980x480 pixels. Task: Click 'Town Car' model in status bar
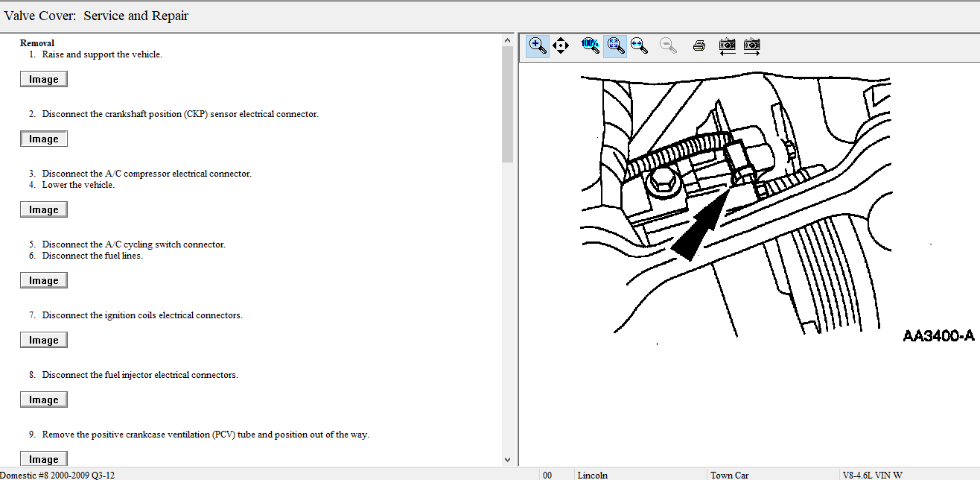730,475
